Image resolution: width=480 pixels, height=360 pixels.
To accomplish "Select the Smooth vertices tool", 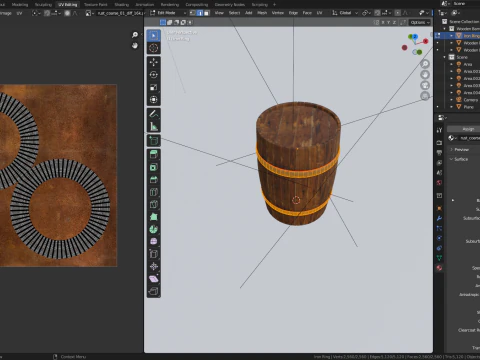I will coord(153,242).
